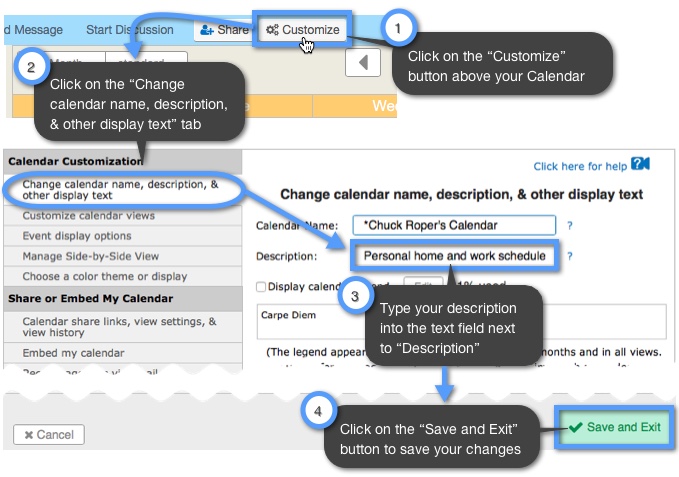
Task: Focus the Calendar Name field
Action: (x=454, y=225)
